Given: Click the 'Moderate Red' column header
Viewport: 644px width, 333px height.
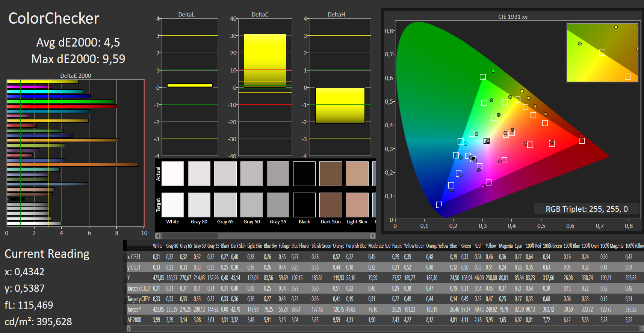Looking at the screenshot, I should tap(379, 246).
